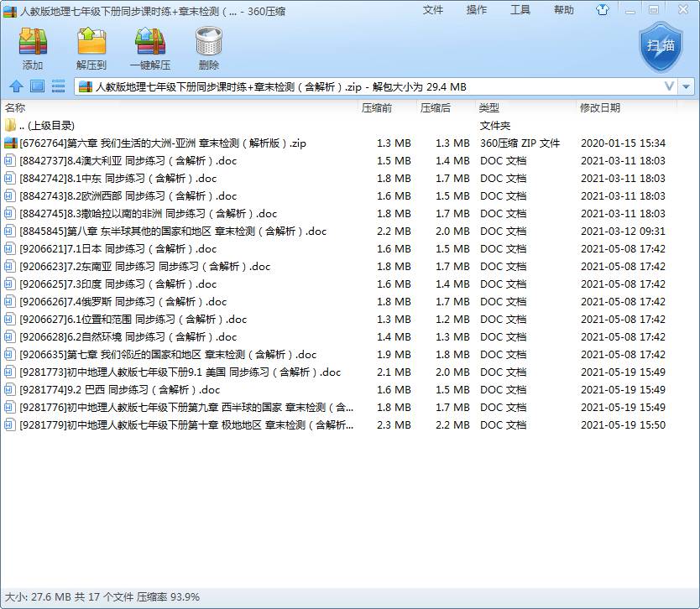Screen dimensions: 700x609
Task: Click the folder icon of 上级目录
Action: (x=10, y=125)
